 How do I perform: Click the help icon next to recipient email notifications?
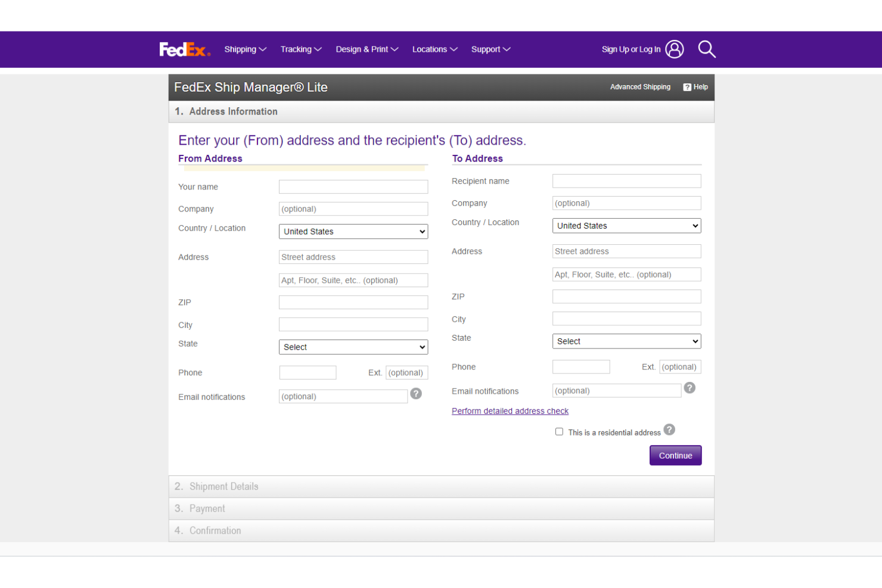pos(690,388)
